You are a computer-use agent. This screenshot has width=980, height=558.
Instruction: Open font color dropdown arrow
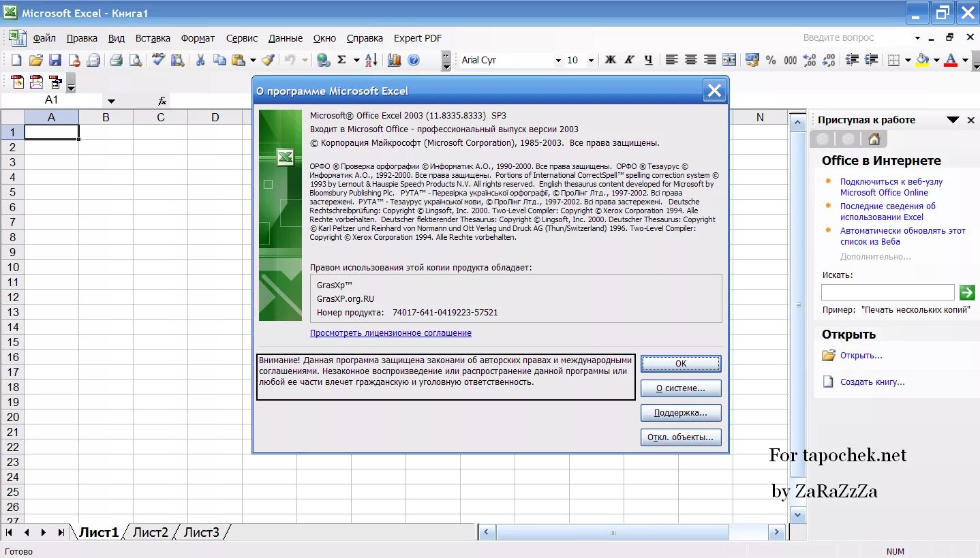point(965,60)
